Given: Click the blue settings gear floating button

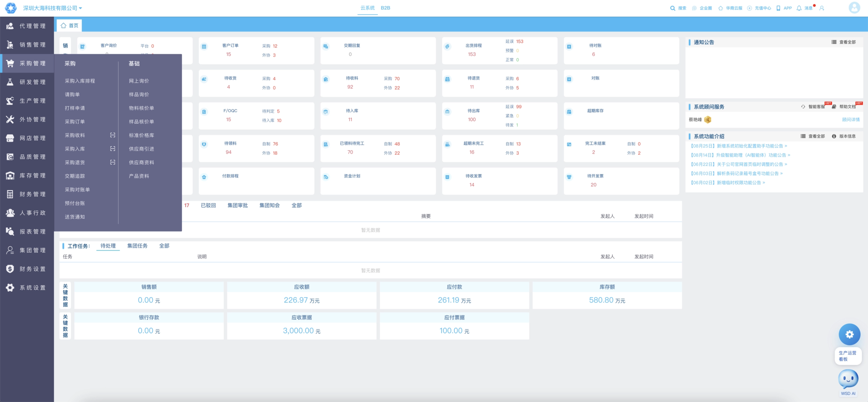Looking at the screenshot, I should tap(849, 334).
